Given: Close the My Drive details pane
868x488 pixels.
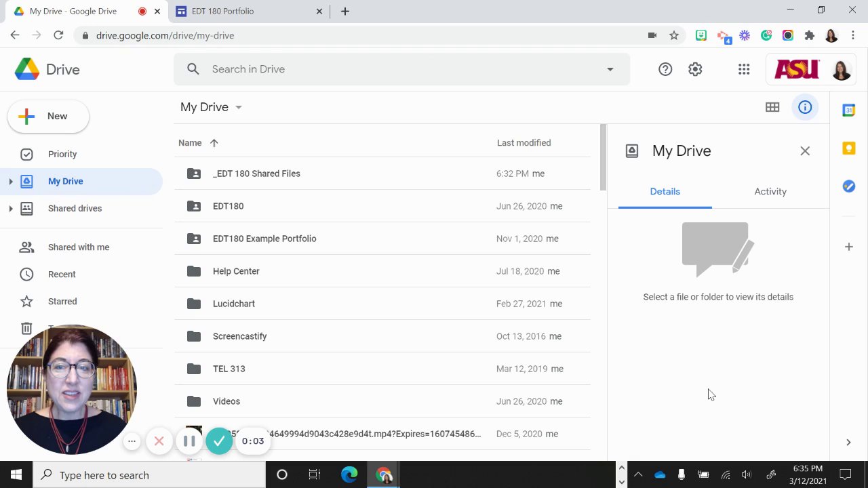Looking at the screenshot, I should tap(805, 151).
